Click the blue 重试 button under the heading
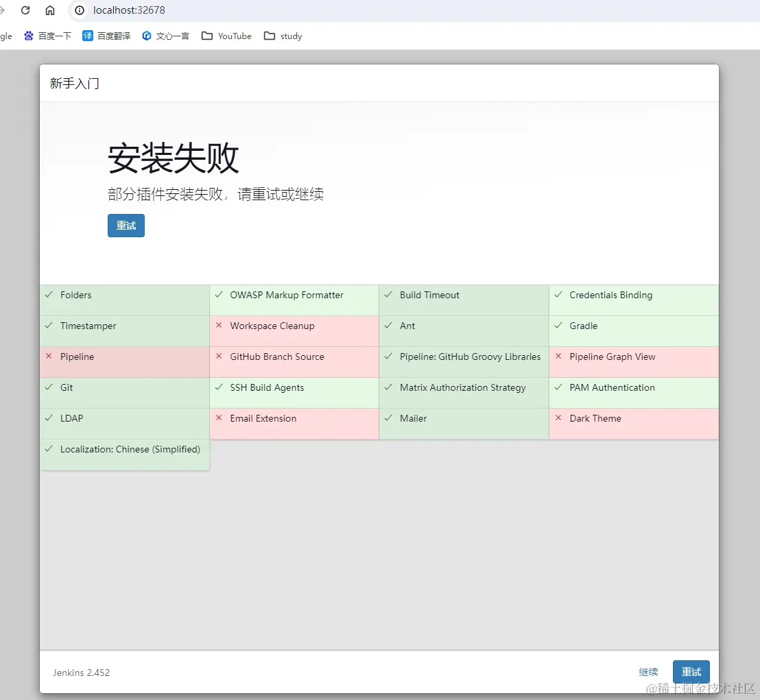Viewport: 760px width, 700px height. pos(126,226)
